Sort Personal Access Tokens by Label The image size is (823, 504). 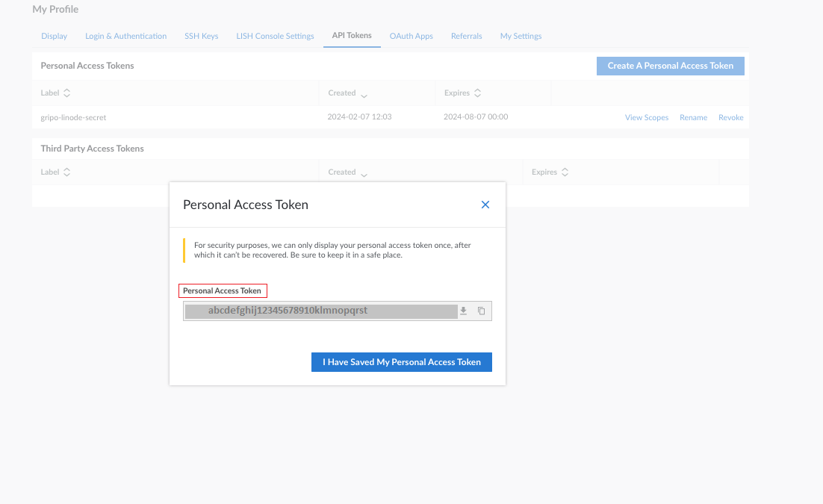pyautogui.click(x=66, y=93)
